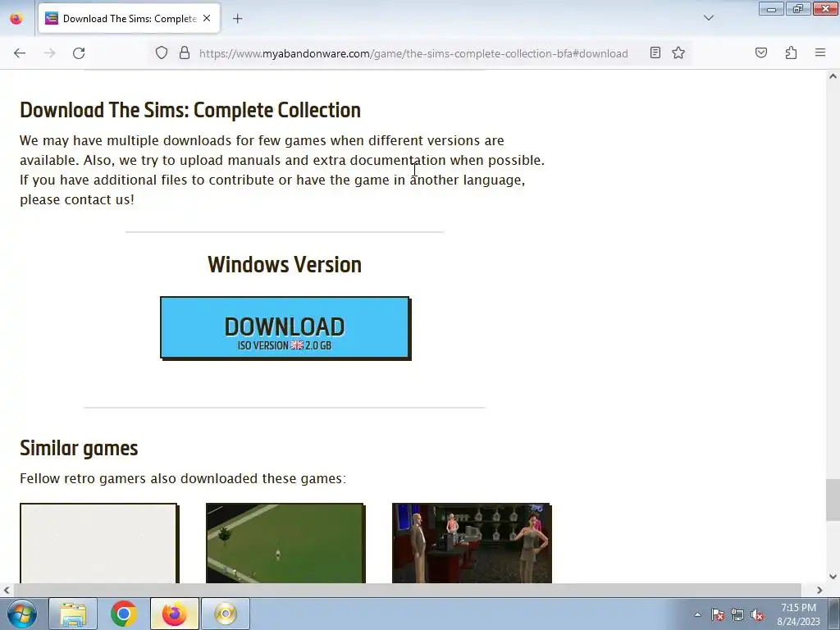Image resolution: width=840 pixels, height=630 pixels.
Task: Show hidden system tray icons arrow
Action: pos(697,614)
